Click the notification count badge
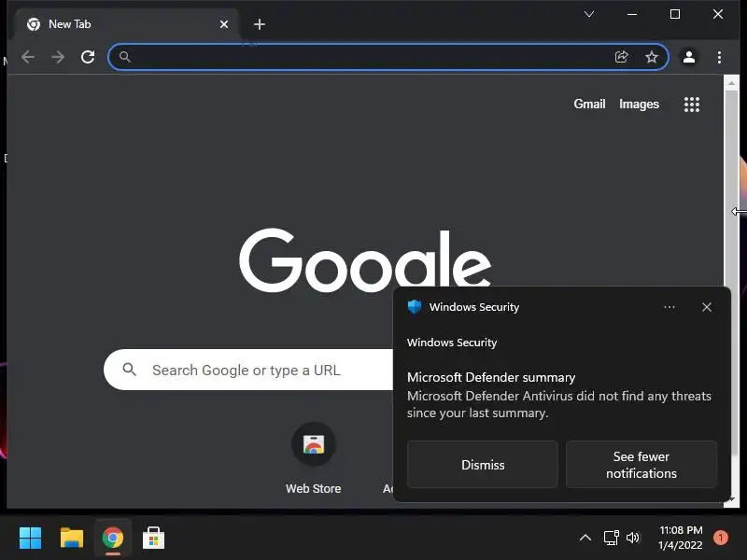The height and width of the screenshot is (560, 747). (x=720, y=538)
